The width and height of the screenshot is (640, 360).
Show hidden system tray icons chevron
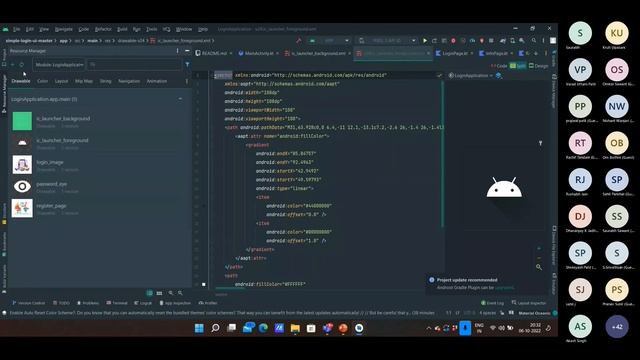tap(428, 328)
